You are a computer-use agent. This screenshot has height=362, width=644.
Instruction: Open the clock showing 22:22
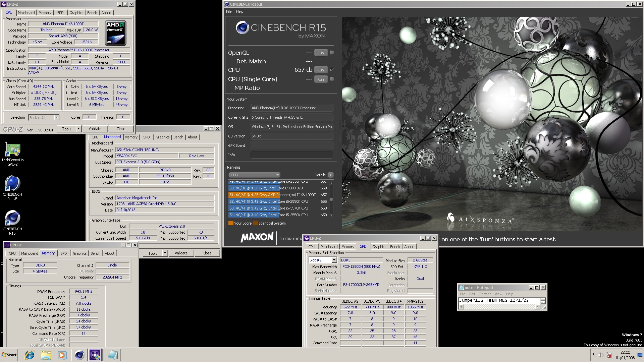tap(625, 355)
